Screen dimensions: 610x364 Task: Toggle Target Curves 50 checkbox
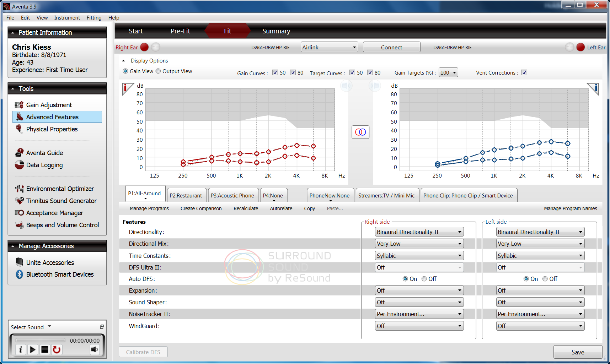click(352, 72)
